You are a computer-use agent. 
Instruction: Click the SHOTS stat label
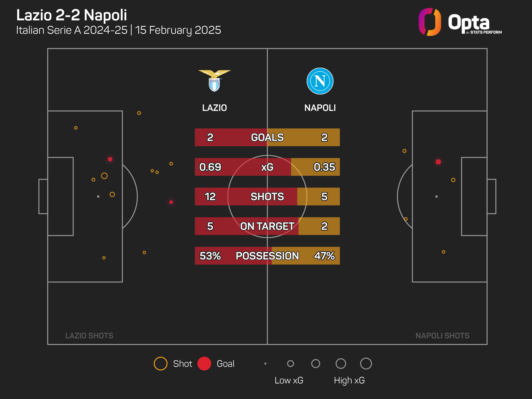267,196
